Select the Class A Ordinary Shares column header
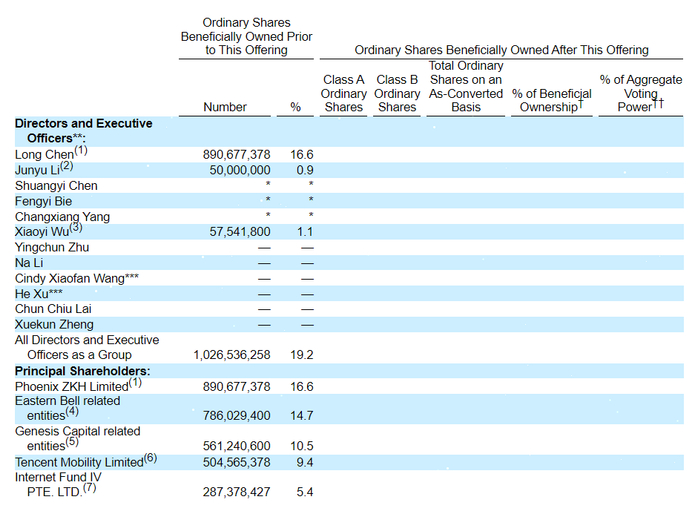 click(344, 93)
